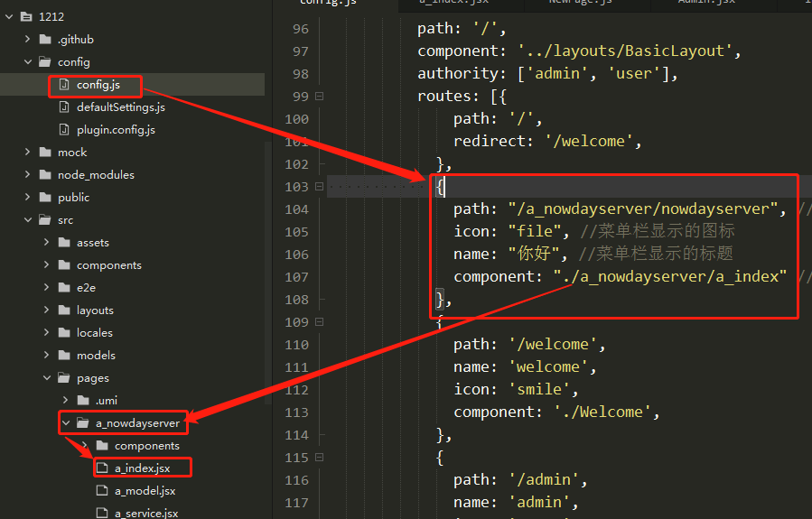The image size is (812, 519).
Task: Click the locales folder icon
Action: click(64, 332)
